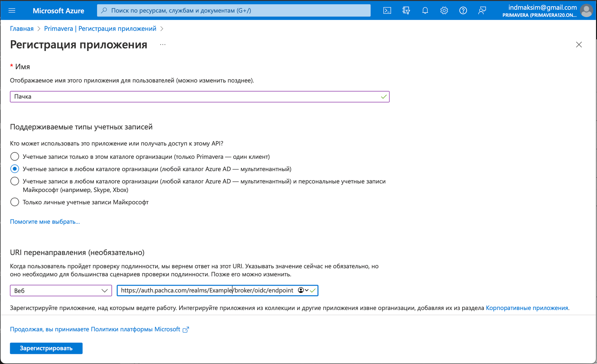Navigate to Primavera app registrations breadcrumb
597x364 pixels.
100,29
